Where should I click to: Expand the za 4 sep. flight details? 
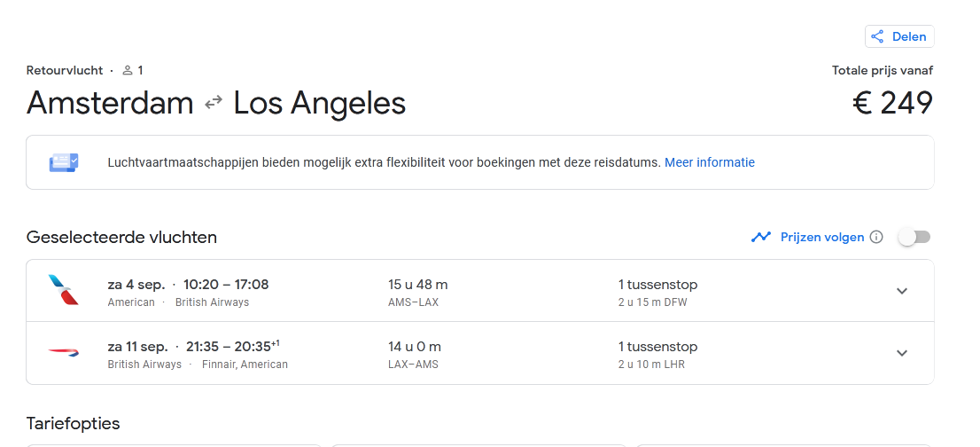coord(902,291)
